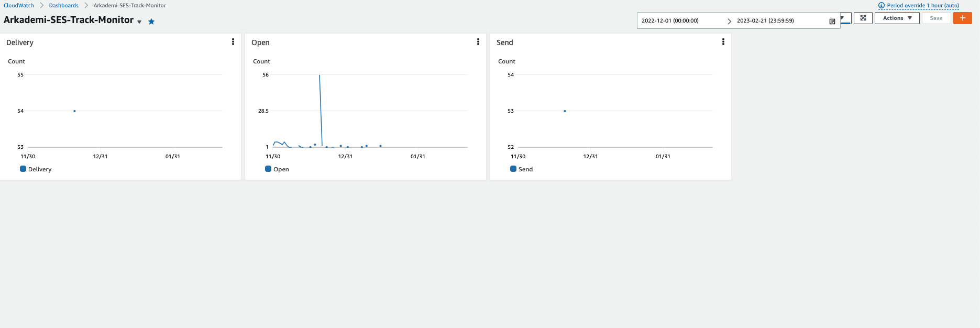Add a widget with the orange plus button
The height and width of the screenshot is (328, 980).
962,18
